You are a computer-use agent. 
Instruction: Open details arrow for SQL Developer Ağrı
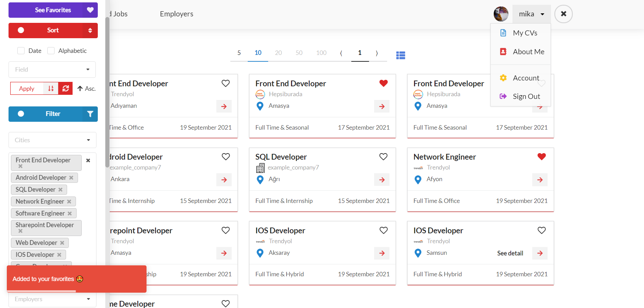[x=382, y=180]
